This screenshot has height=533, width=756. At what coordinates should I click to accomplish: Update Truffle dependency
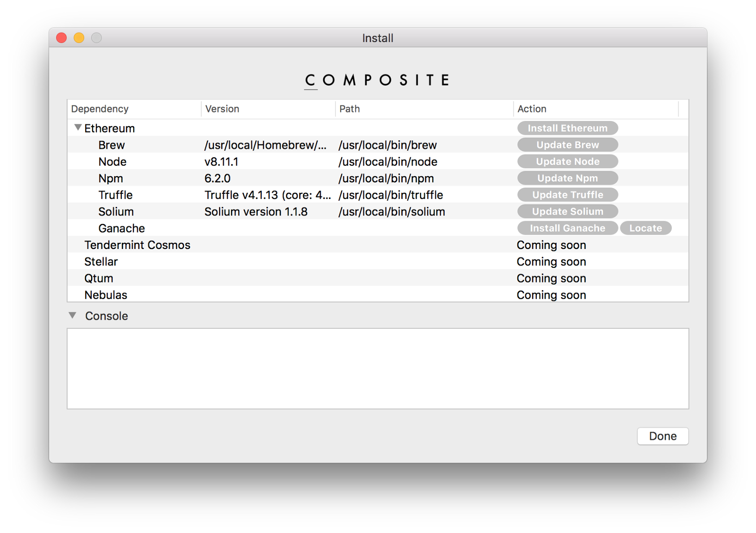tap(567, 195)
